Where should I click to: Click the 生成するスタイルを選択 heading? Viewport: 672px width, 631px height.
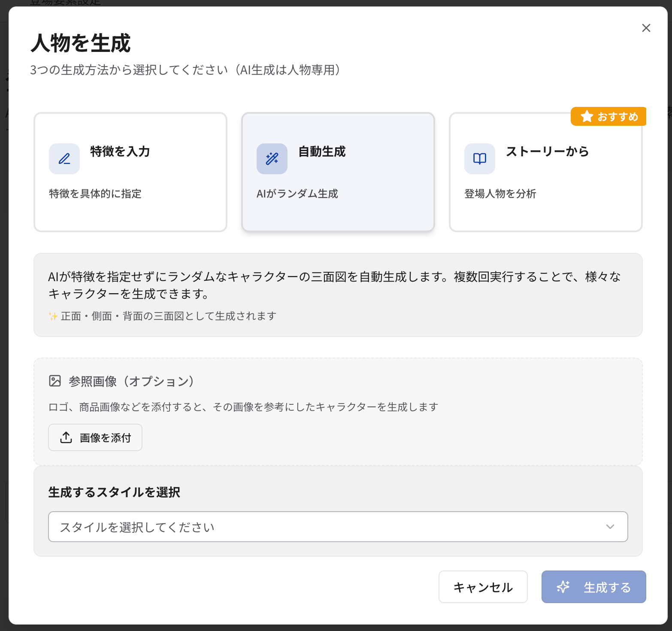(114, 492)
